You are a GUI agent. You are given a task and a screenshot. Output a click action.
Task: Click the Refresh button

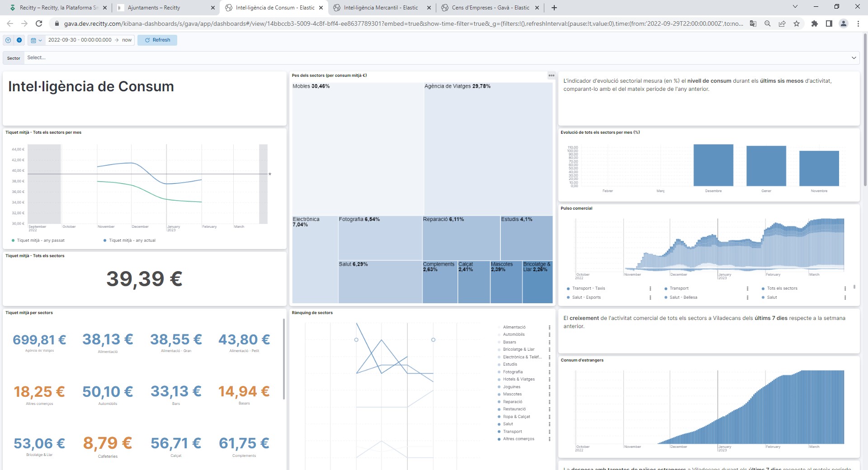coord(157,40)
